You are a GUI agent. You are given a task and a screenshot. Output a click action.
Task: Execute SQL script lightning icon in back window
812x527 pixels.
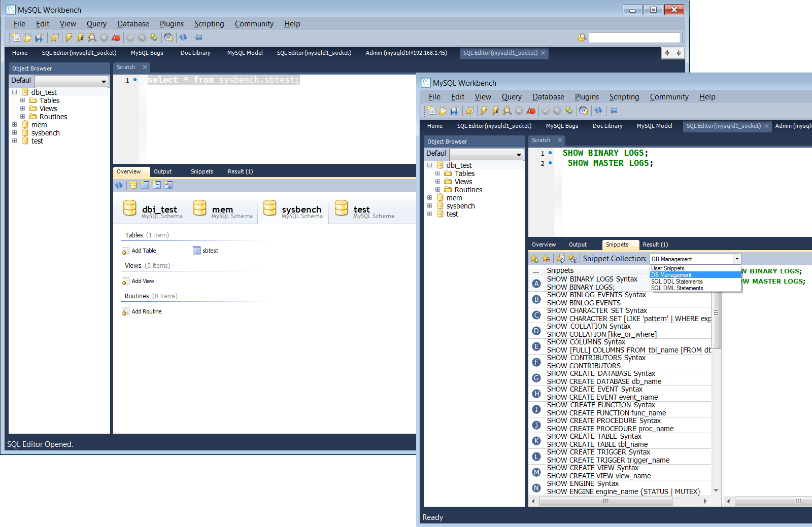[69, 38]
